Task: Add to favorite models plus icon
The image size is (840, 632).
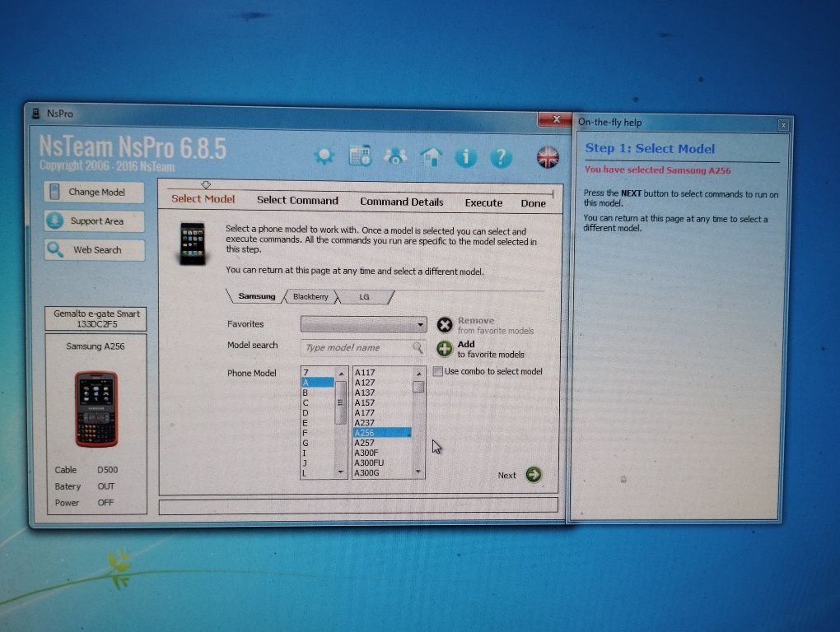Action: (445, 349)
